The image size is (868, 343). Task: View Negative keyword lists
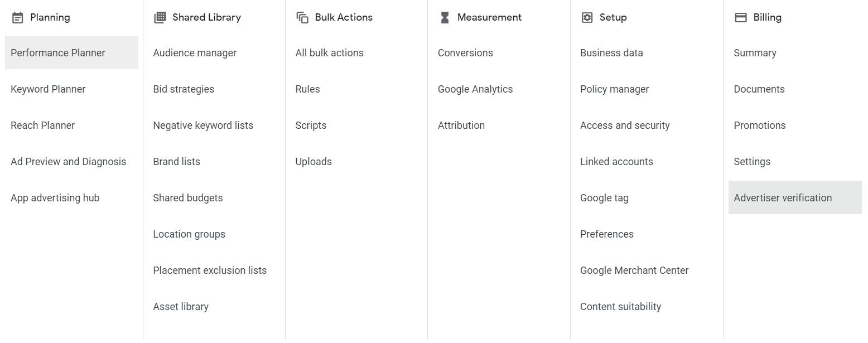[203, 125]
